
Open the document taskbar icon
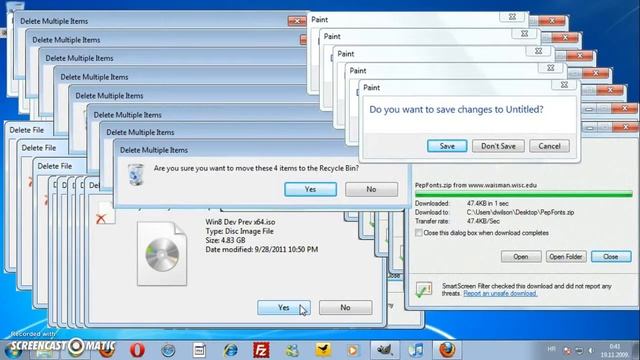tap(199, 350)
